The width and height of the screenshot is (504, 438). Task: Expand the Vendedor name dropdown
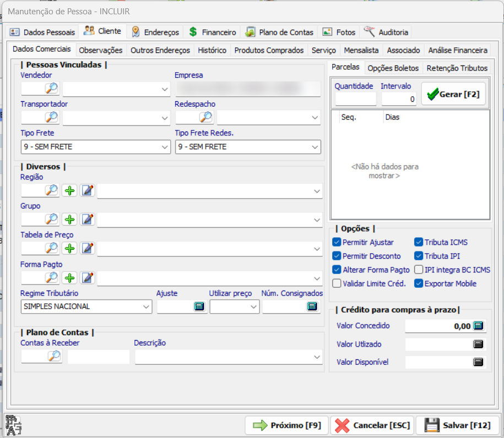165,89
